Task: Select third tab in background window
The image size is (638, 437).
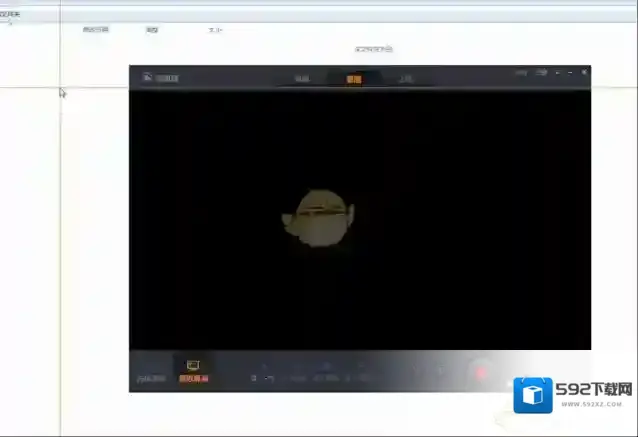Action: pyautogui.click(x=215, y=30)
